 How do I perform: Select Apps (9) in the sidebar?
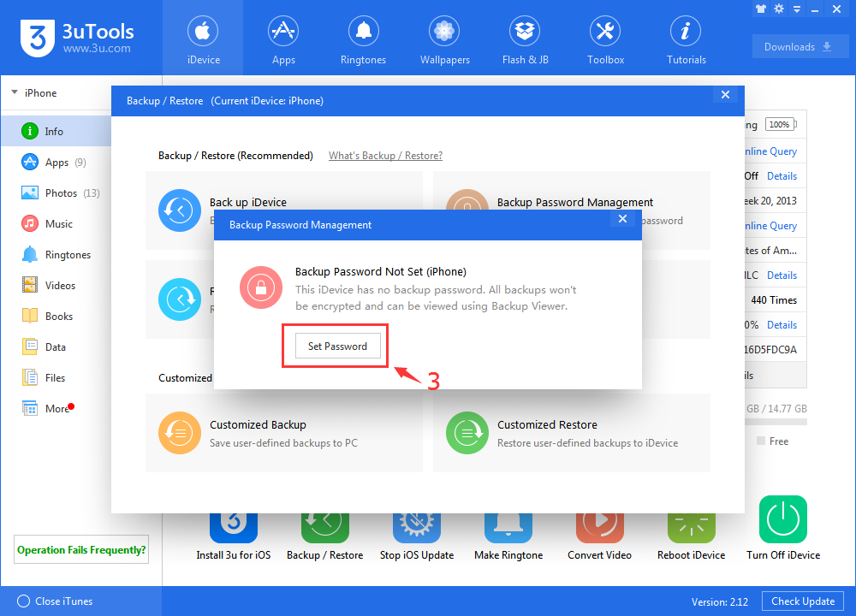coord(56,162)
